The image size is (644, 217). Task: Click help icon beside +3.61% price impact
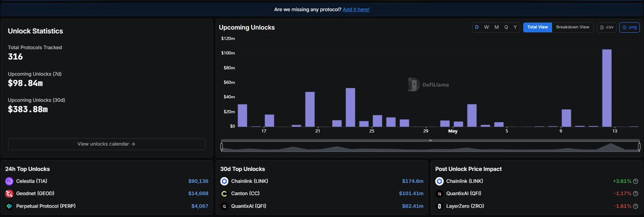pyautogui.click(x=635, y=181)
